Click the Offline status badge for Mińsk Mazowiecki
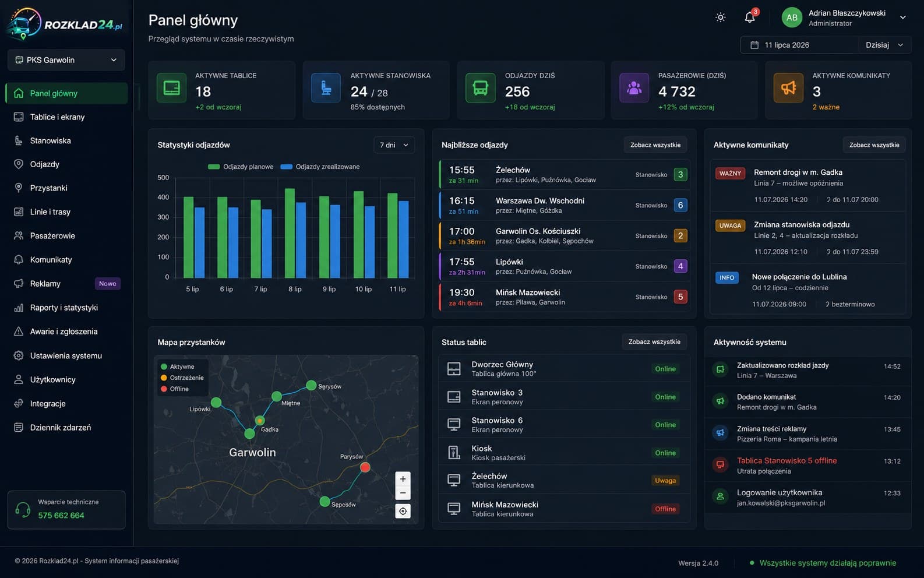This screenshot has width=924, height=578. [665, 509]
